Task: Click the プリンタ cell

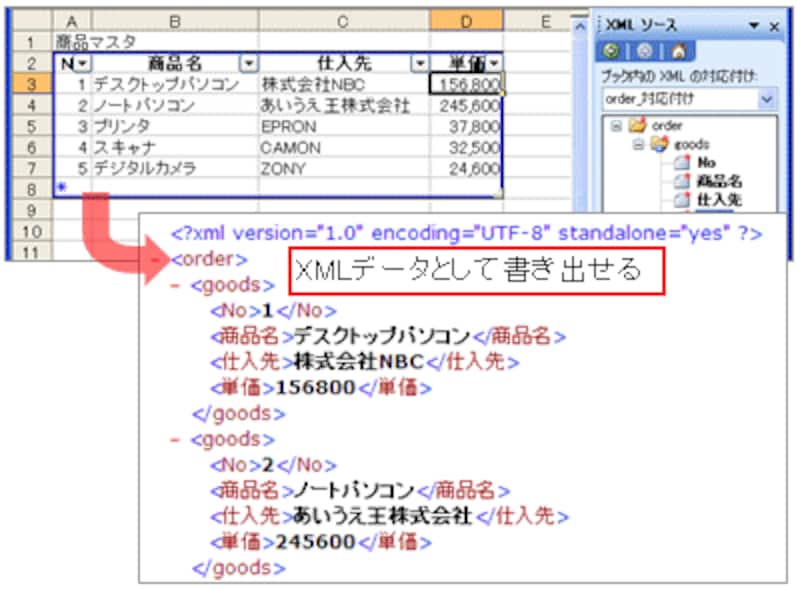Action: 175,126
